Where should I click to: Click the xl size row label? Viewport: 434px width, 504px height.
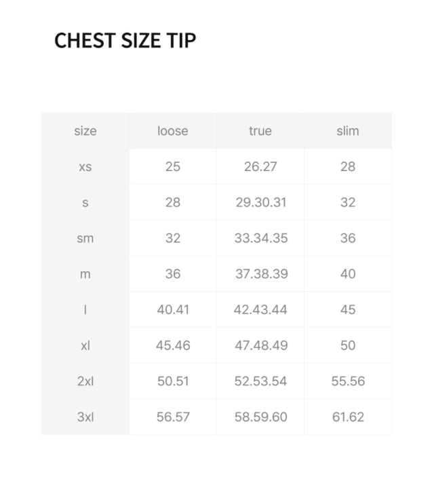click(x=85, y=345)
